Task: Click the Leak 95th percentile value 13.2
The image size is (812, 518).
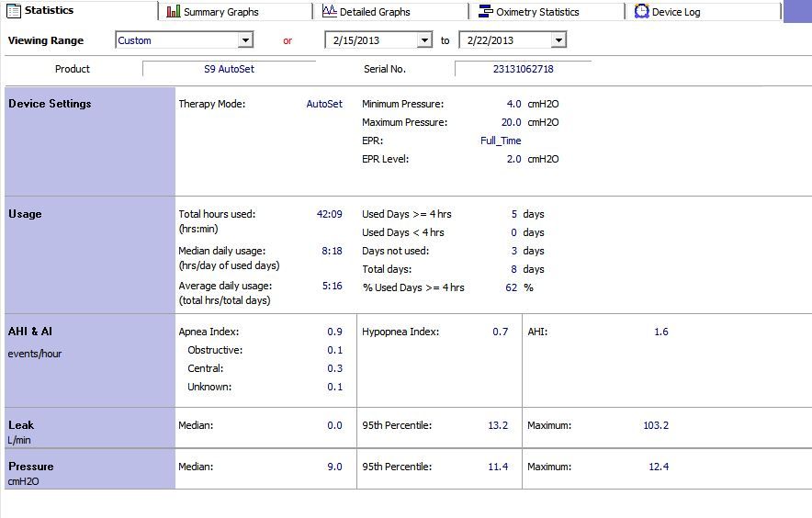Action: coord(498,425)
